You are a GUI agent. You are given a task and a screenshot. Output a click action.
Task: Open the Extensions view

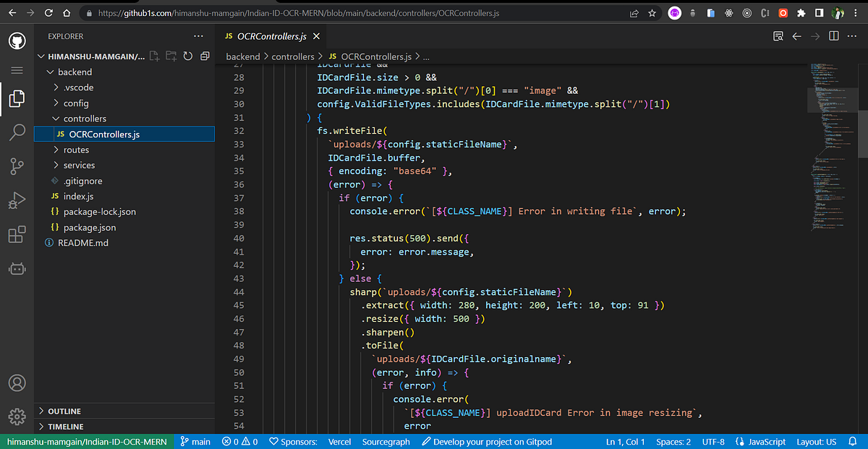point(16,234)
